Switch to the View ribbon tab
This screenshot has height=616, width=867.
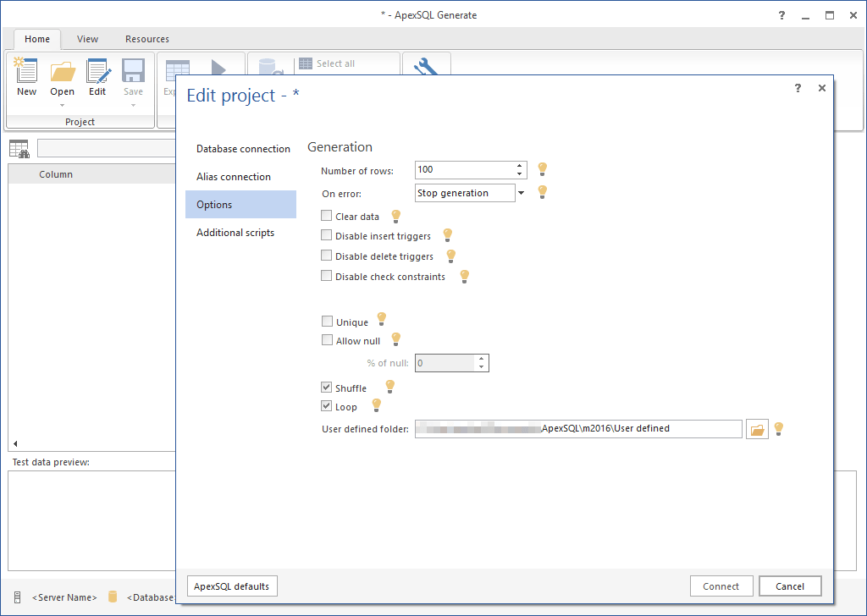click(87, 39)
